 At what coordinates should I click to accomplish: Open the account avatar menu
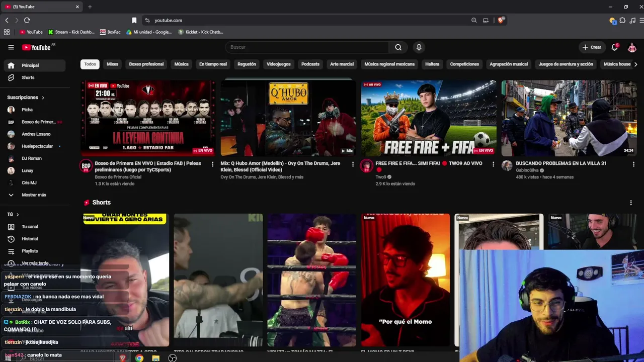click(632, 47)
